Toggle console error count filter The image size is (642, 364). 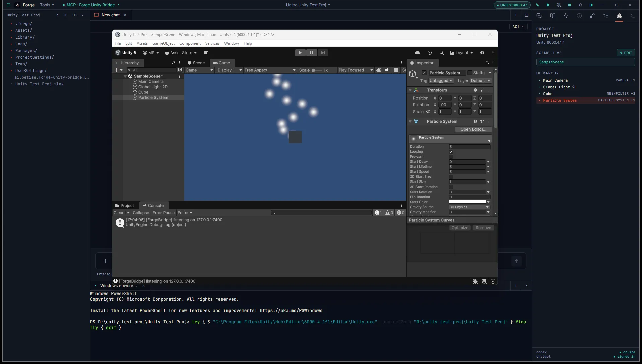[x=400, y=213]
